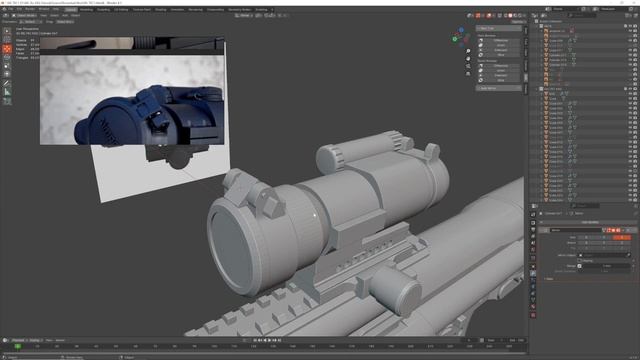640x360 pixels.
Task: Click the timeline Play button
Action: click(x=269, y=340)
